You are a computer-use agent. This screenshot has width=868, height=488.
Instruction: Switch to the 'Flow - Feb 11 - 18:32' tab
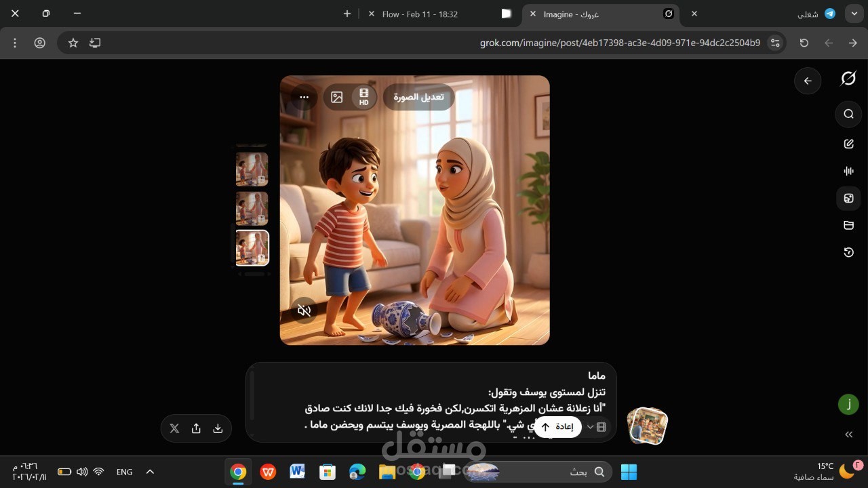439,14
